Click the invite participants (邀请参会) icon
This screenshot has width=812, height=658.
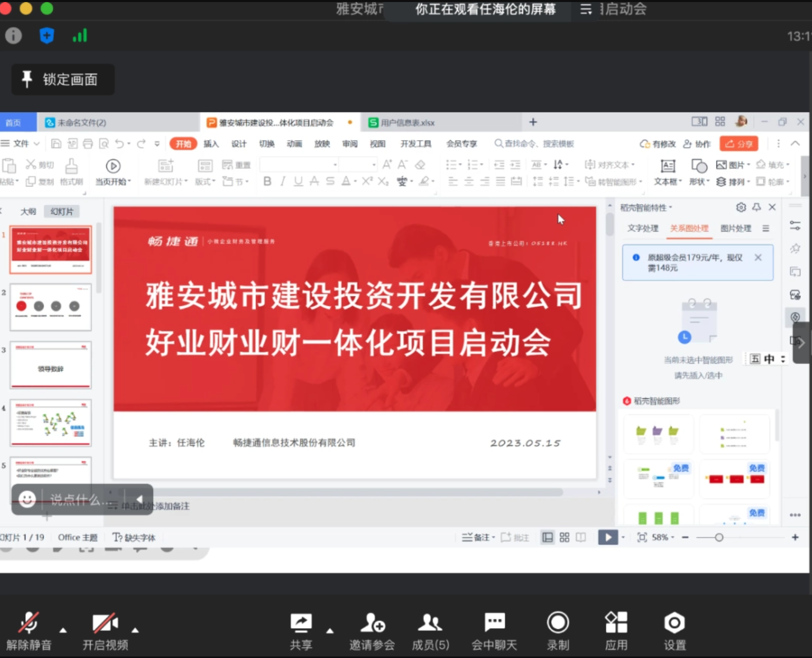[x=372, y=623]
